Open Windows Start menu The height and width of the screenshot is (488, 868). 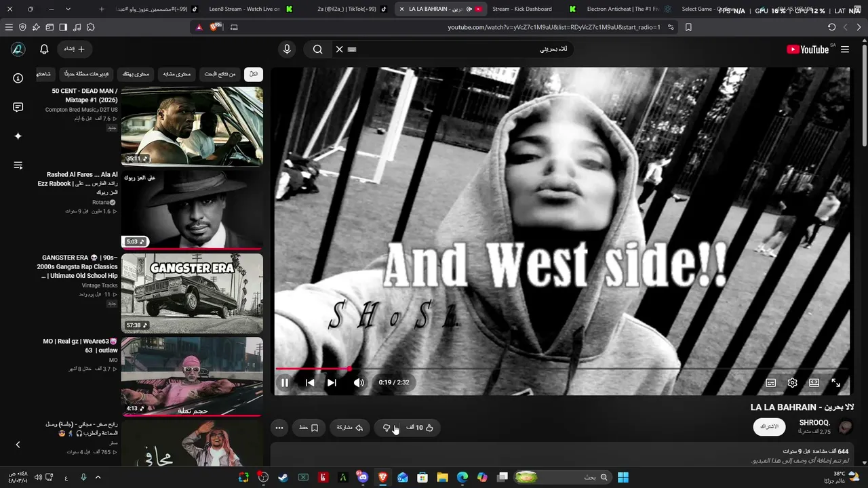[623, 477]
